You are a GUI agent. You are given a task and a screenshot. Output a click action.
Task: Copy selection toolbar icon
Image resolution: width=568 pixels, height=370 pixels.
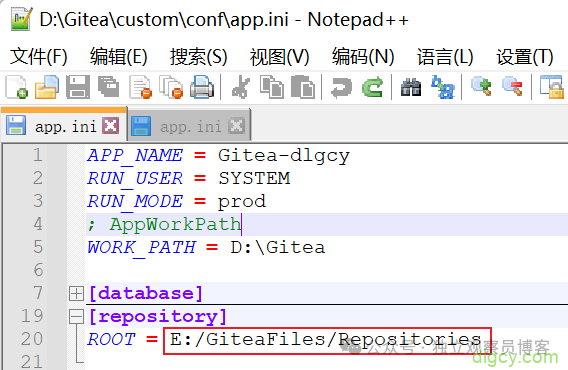272,87
